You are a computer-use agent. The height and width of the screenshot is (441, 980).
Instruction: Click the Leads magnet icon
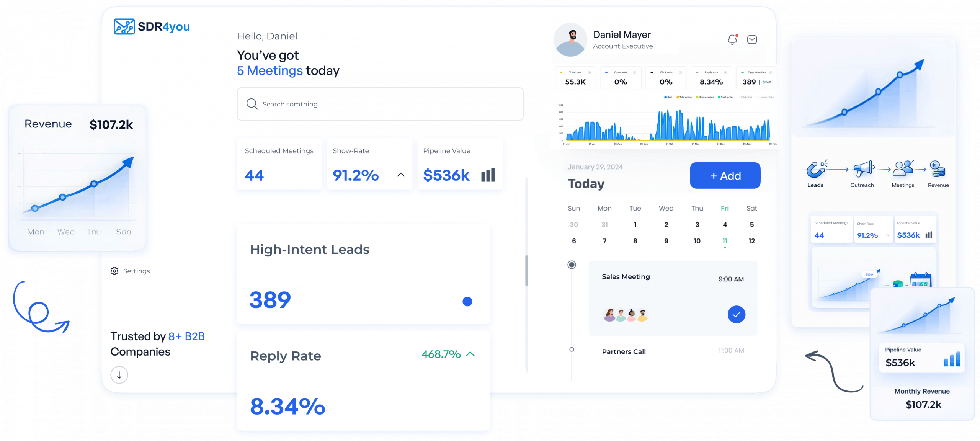[816, 169]
